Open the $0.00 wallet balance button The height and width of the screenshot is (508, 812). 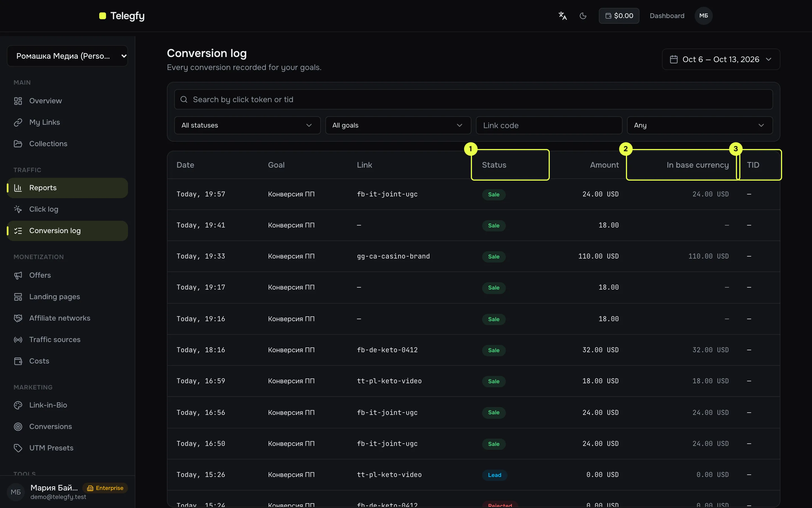[619, 16]
